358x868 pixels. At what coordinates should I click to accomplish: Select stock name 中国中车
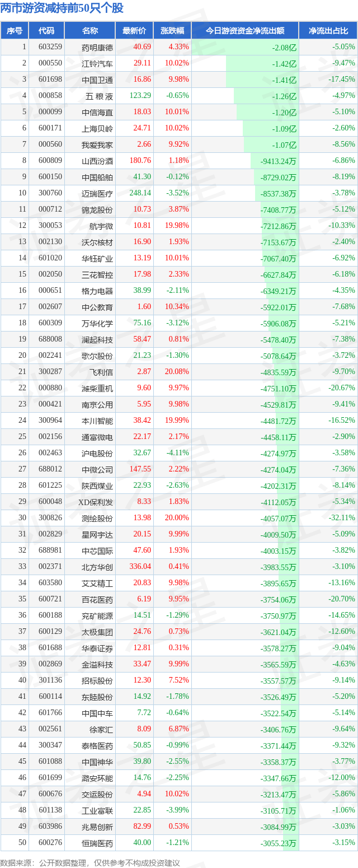pyautogui.click(x=97, y=713)
